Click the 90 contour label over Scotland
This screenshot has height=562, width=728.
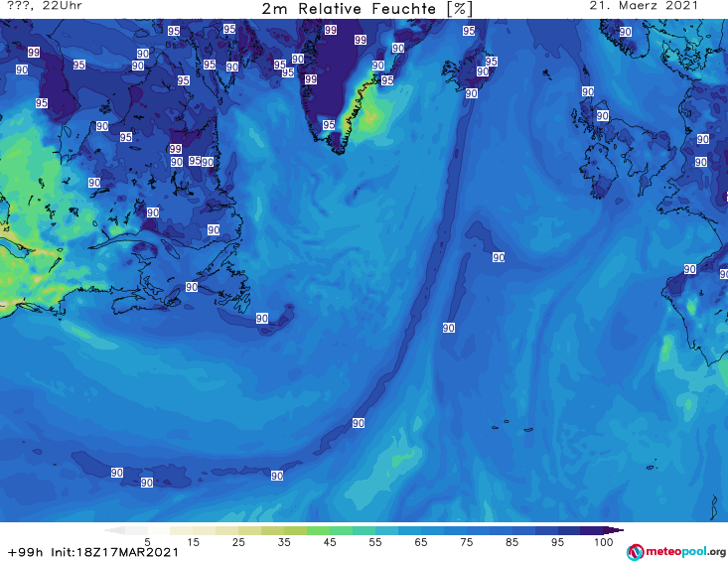602,115
